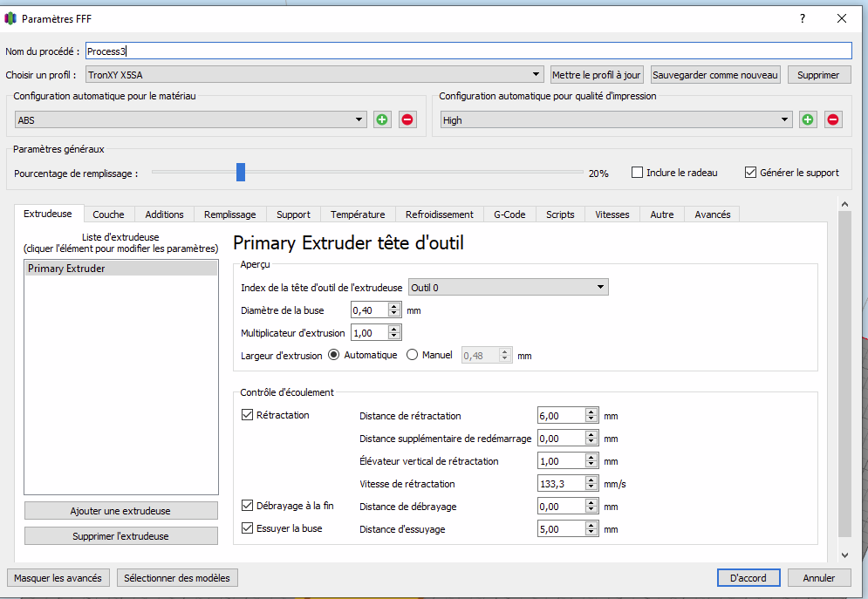Open the Support tab

293,214
